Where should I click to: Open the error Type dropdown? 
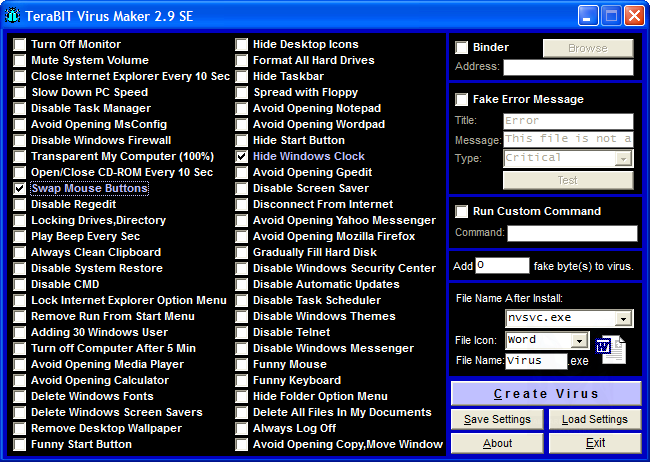point(624,158)
